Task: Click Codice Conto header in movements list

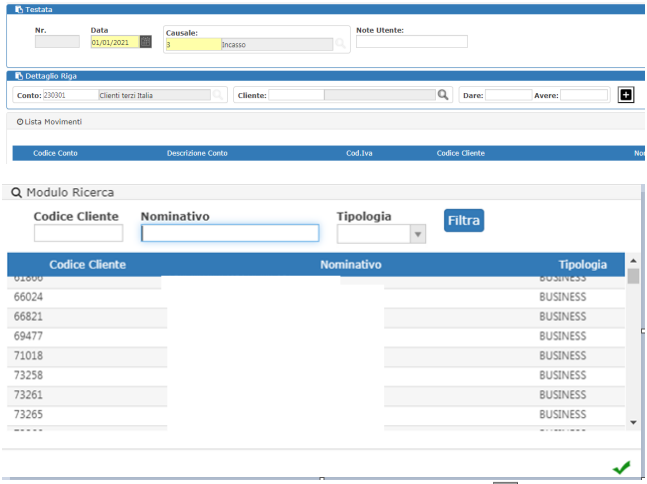Action: 55,153
